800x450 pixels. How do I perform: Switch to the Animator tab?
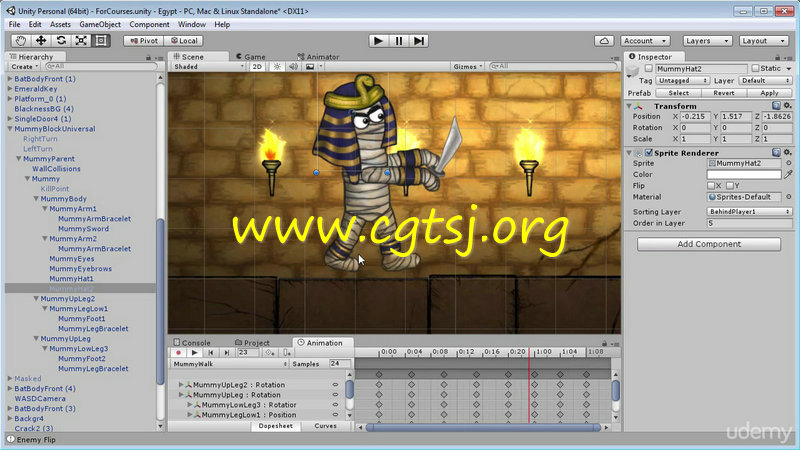318,57
